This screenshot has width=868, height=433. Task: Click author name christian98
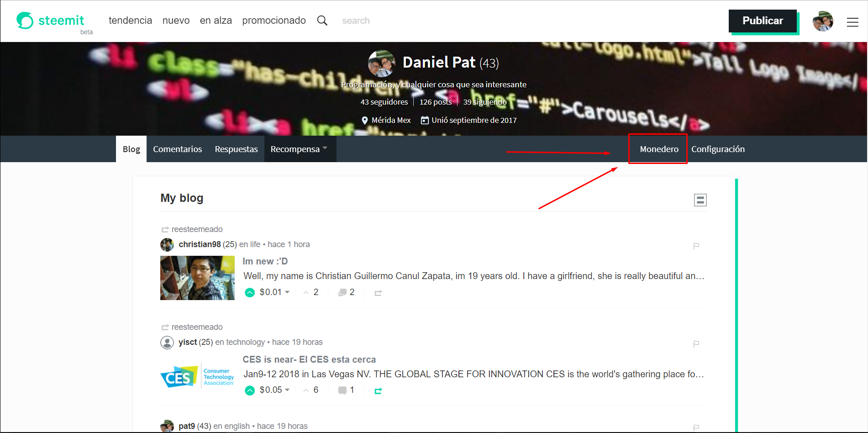coord(200,244)
